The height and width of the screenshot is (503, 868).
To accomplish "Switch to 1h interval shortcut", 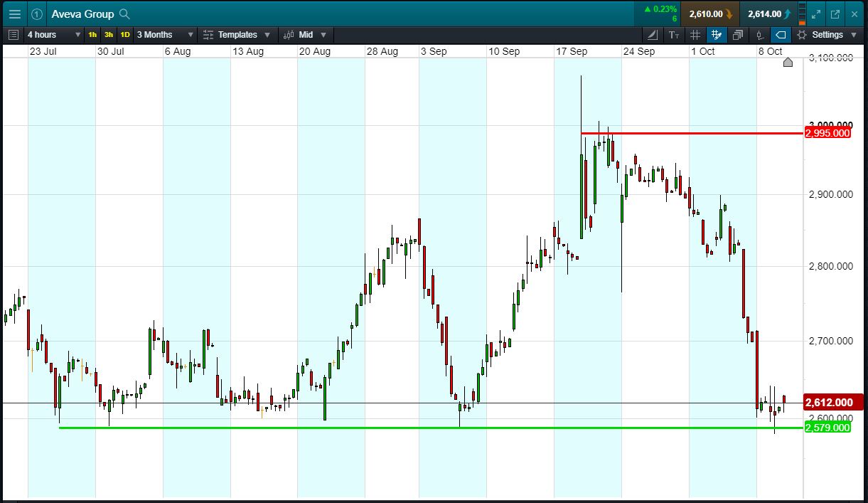I will click(x=92, y=34).
